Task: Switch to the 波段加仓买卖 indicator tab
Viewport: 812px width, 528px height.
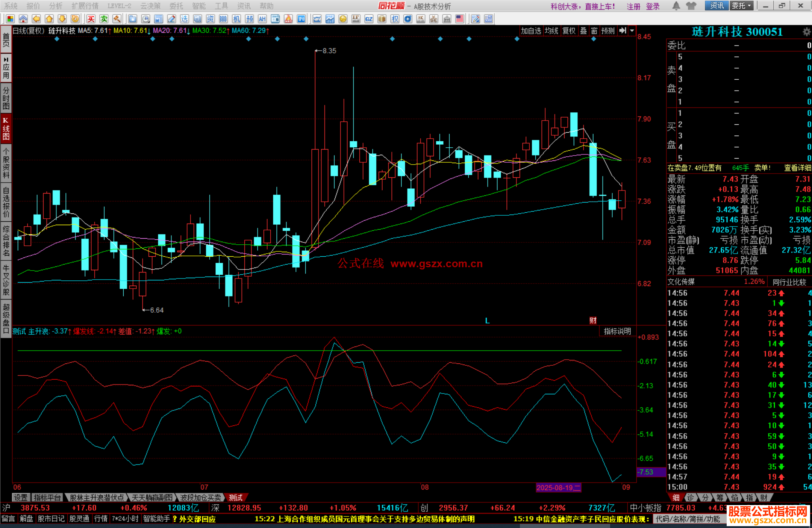Action: point(200,498)
